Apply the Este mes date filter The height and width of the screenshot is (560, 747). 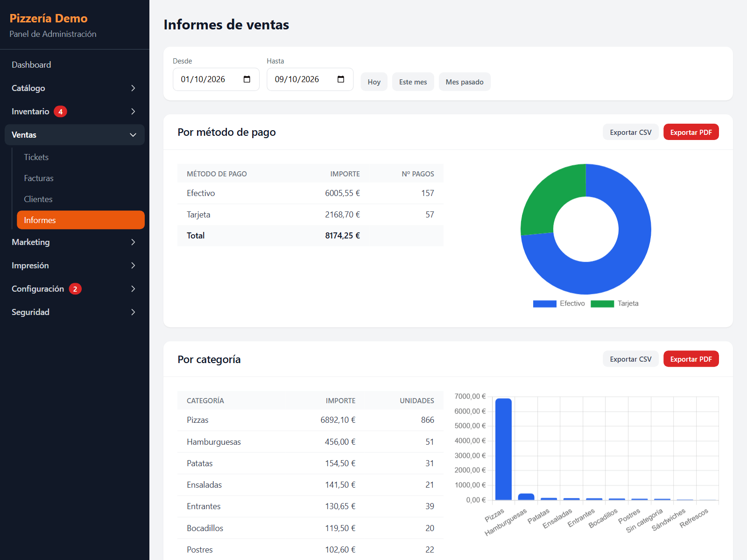(413, 82)
